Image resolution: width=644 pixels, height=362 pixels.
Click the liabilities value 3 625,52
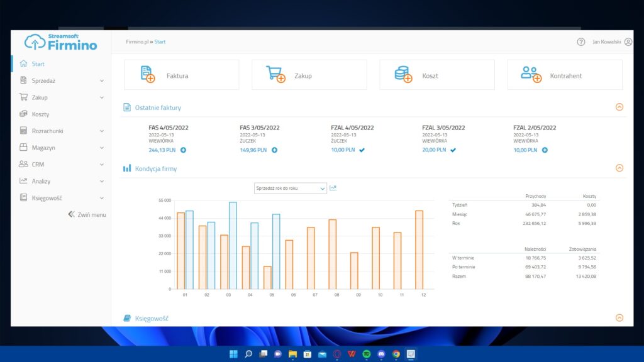click(x=587, y=258)
